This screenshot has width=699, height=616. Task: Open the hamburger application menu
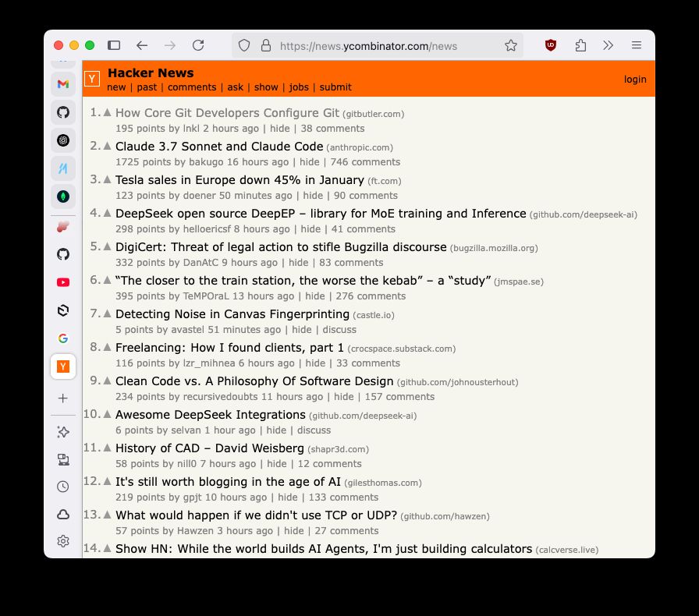point(637,45)
